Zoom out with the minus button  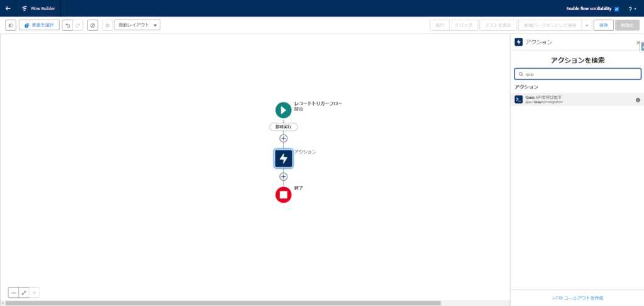13,292
